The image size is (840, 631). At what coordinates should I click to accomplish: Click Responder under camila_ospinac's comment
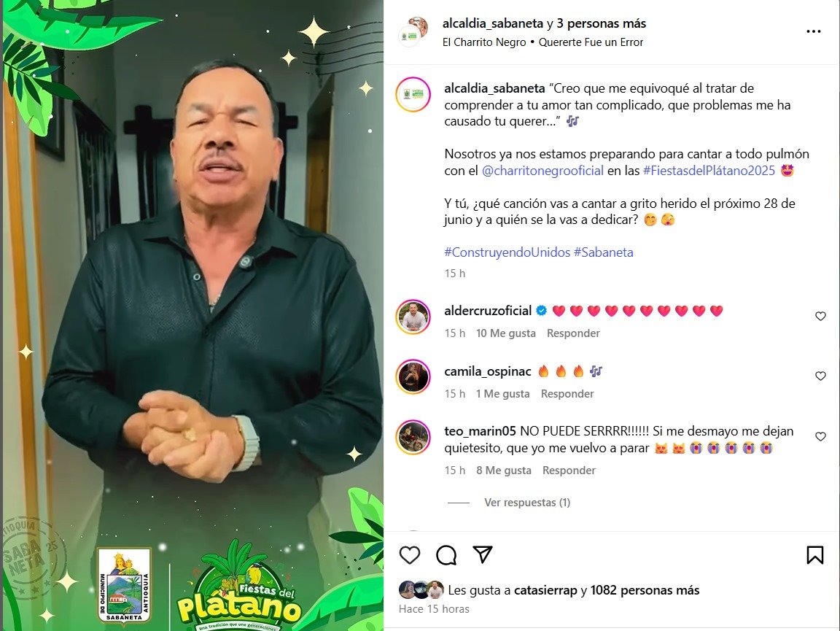pos(567,393)
